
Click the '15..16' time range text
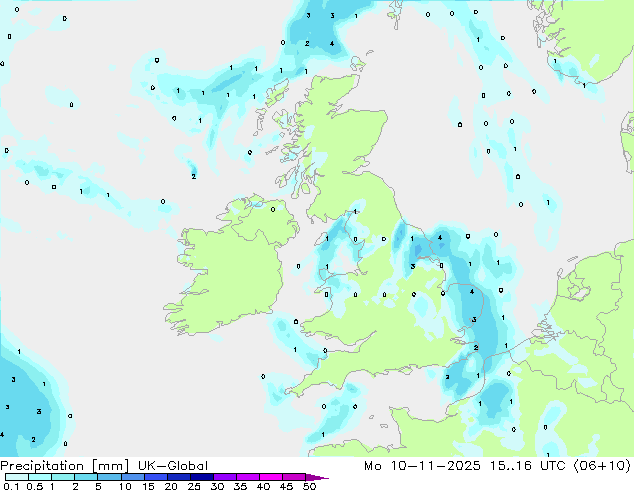click(511, 466)
